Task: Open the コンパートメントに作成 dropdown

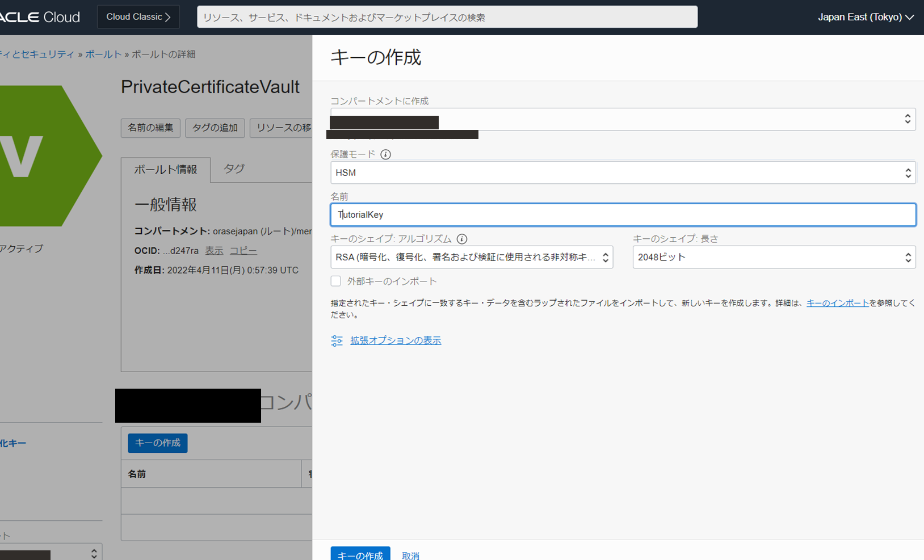Action: [x=623, y=119]
